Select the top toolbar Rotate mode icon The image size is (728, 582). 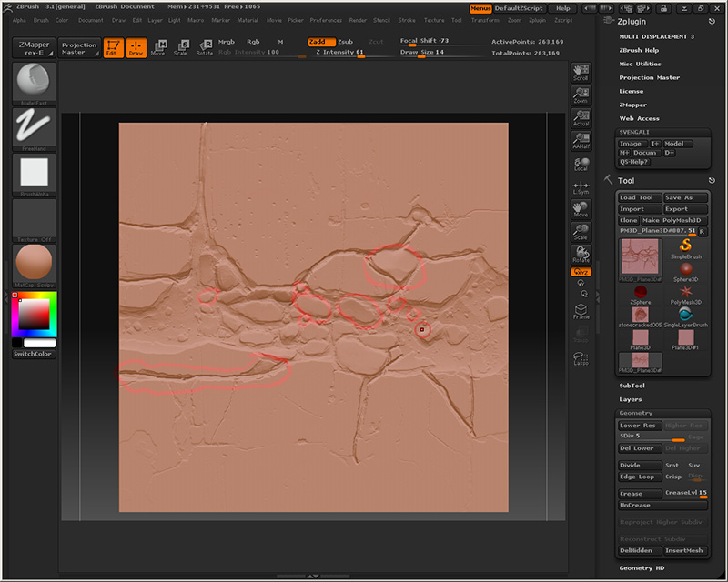(x=204, y=48)
